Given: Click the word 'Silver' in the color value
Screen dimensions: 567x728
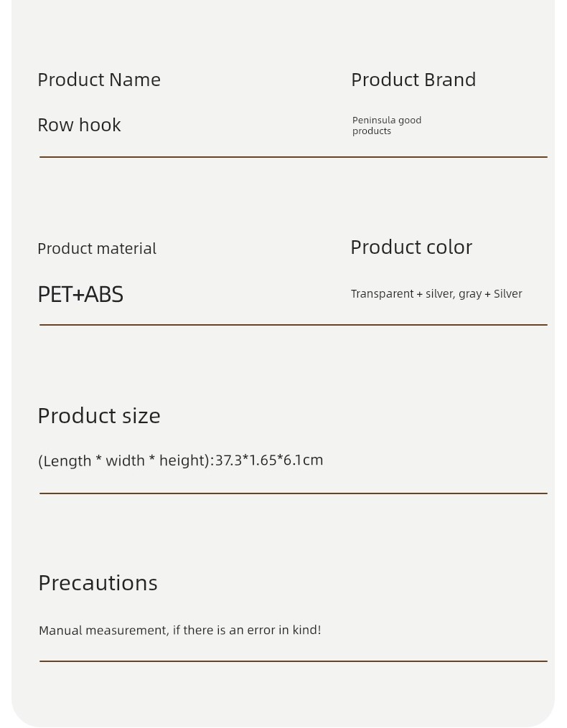Looking at the screenshot, I should (x=508, y=294).
